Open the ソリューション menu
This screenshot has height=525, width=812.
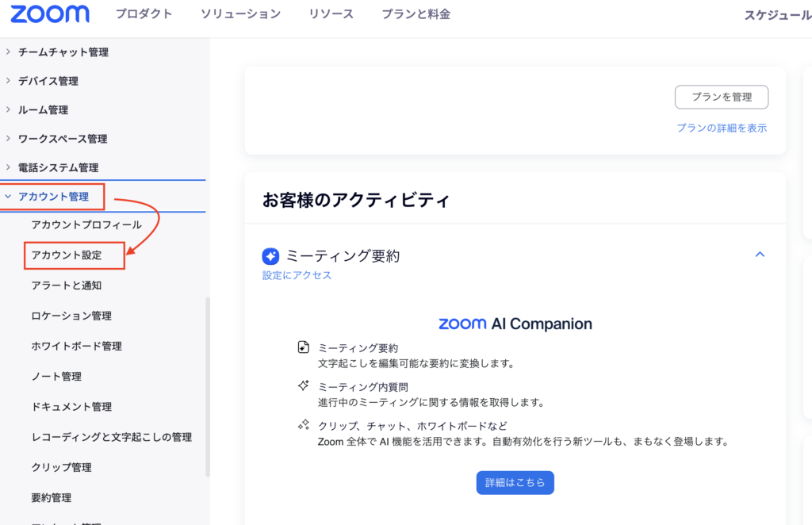[x=241, y=14]
